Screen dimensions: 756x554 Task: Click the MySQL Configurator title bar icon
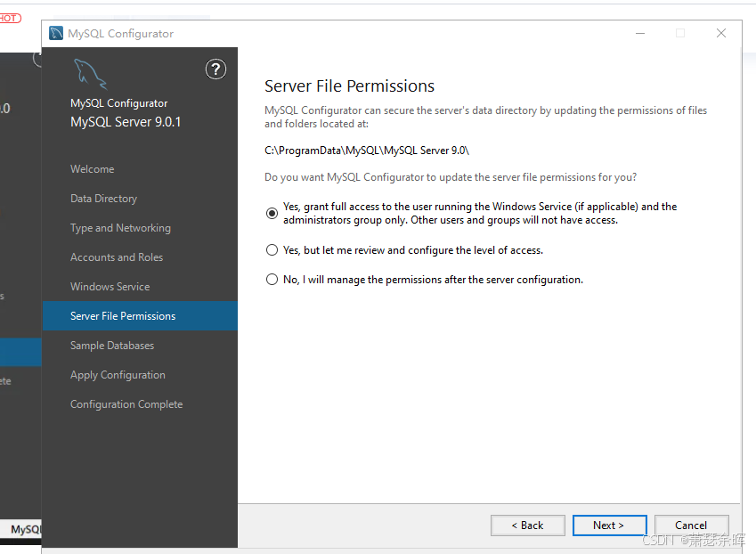pyautogui.click(x=56, y=34)
